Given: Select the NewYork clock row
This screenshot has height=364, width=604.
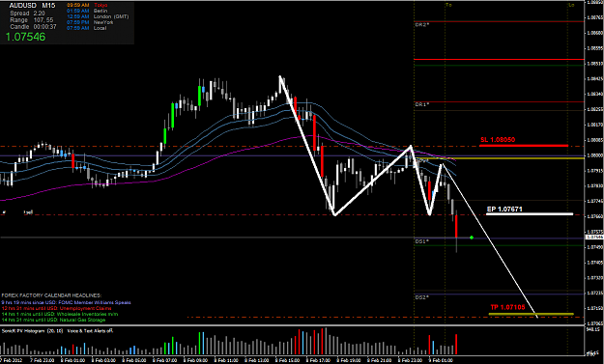Looking at the screenshot, I should [x=90, y=22].
